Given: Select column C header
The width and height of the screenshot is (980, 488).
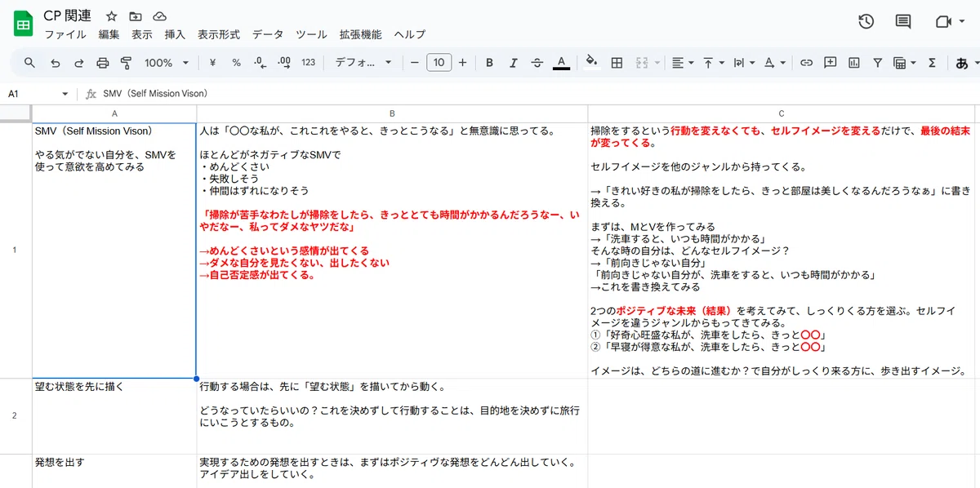Looking at the screenshot, I should pyautogui.click(x=782, y=113).
